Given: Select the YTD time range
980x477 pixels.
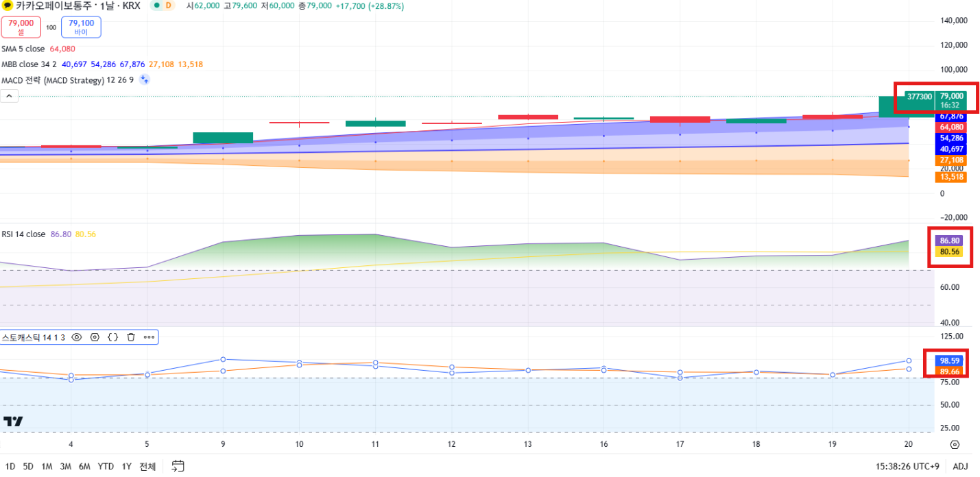Looking at the screenshot, I should 106,467.
